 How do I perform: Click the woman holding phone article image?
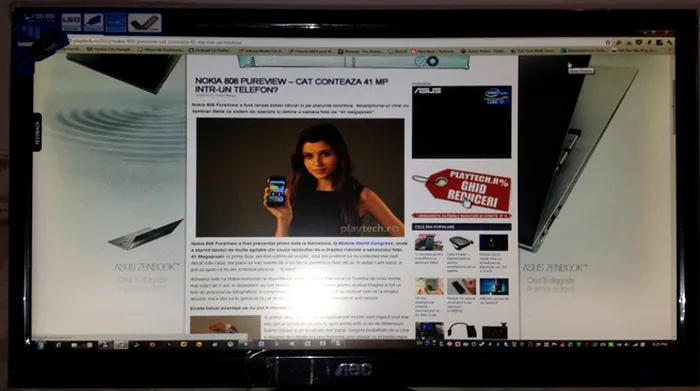tap(300, 178)
